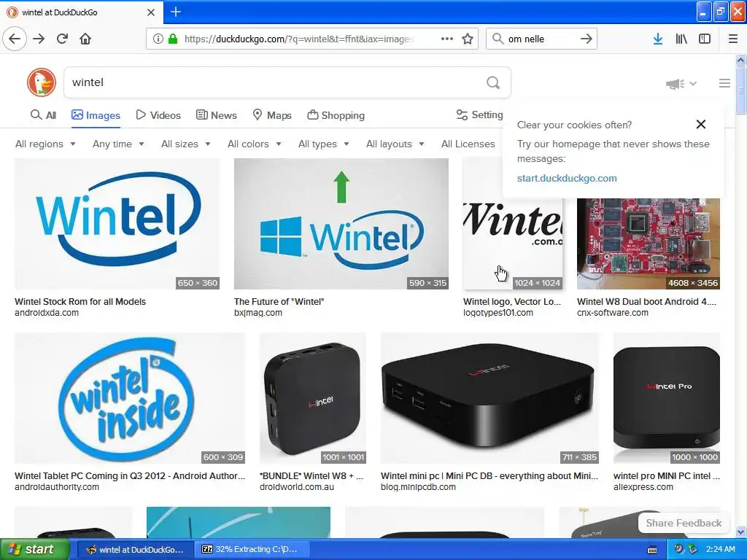The image size is (747, 560).
Task: Expand the 'All types' filter
Action: tap(323, 144)
